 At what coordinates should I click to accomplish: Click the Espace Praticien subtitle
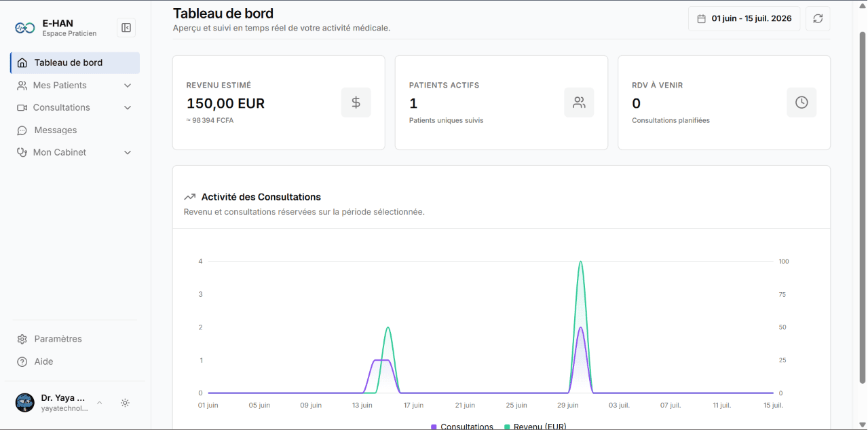click(69, 33)
